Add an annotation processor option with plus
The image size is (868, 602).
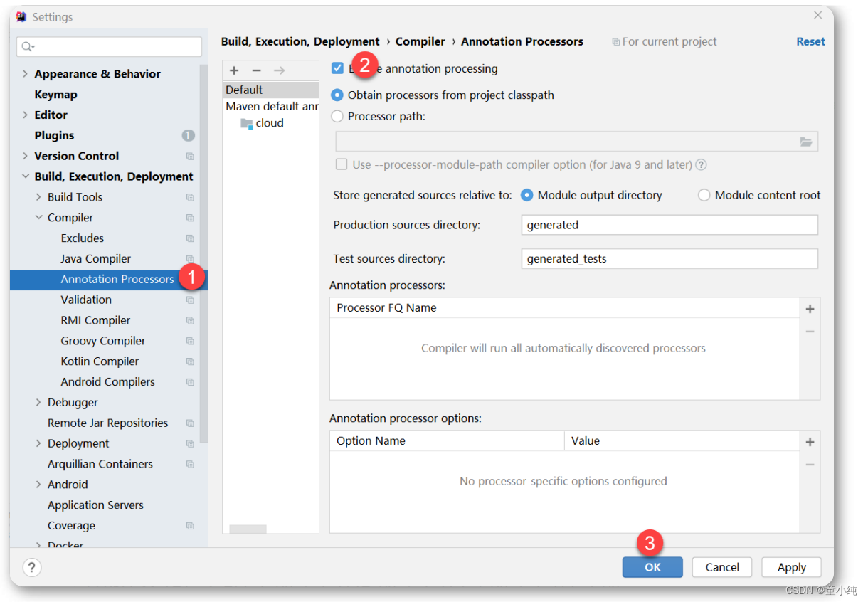810,442
